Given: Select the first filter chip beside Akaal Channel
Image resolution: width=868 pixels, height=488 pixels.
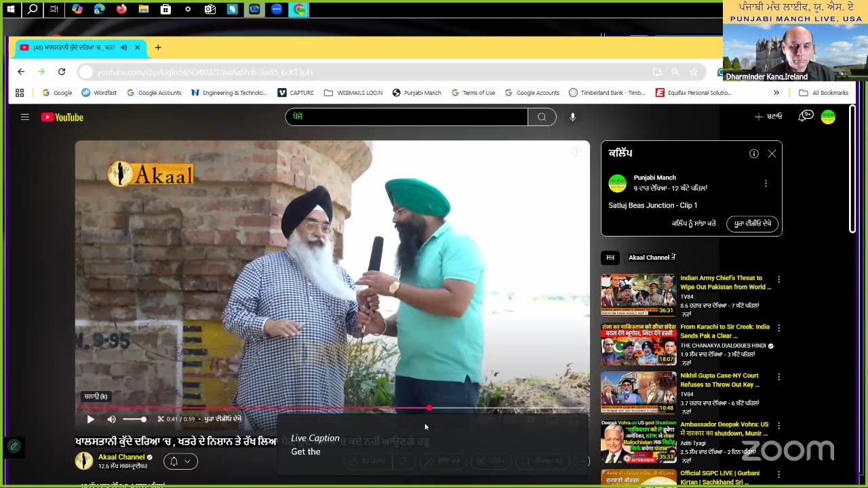Looking at the screenshot, I should (x=610, y=258).
